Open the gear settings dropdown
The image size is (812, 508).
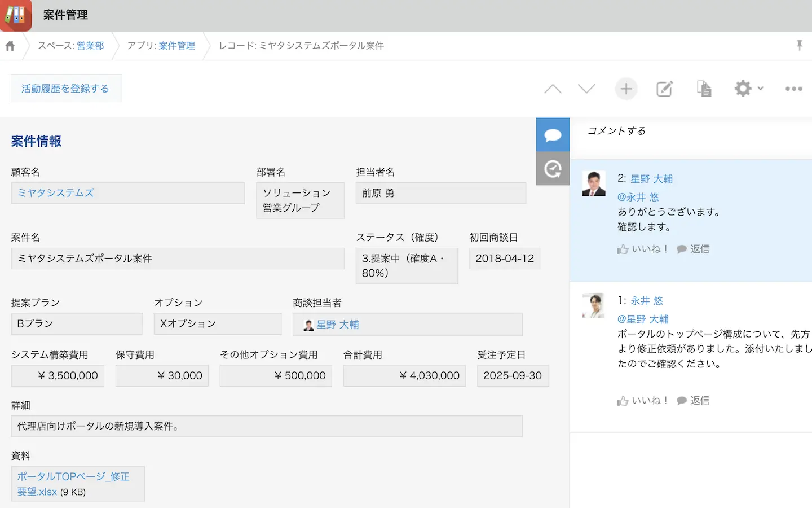tap(748, 89)
